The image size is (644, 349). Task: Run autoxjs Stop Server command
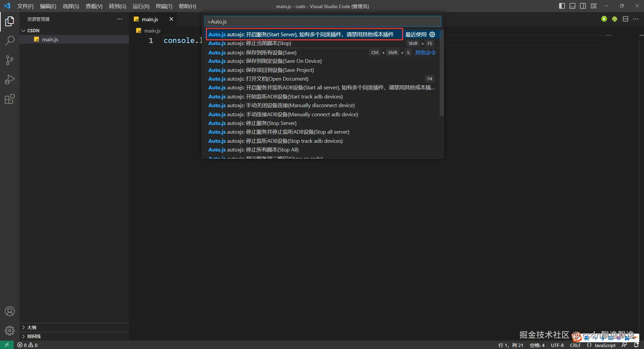[x=322, y=123]
